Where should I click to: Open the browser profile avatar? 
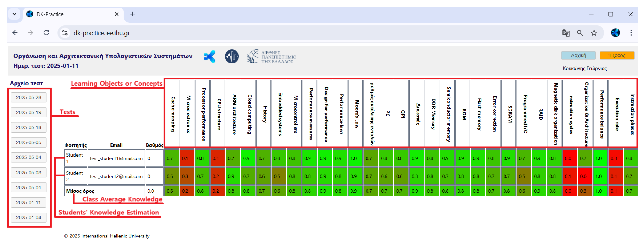click(615, 33)
